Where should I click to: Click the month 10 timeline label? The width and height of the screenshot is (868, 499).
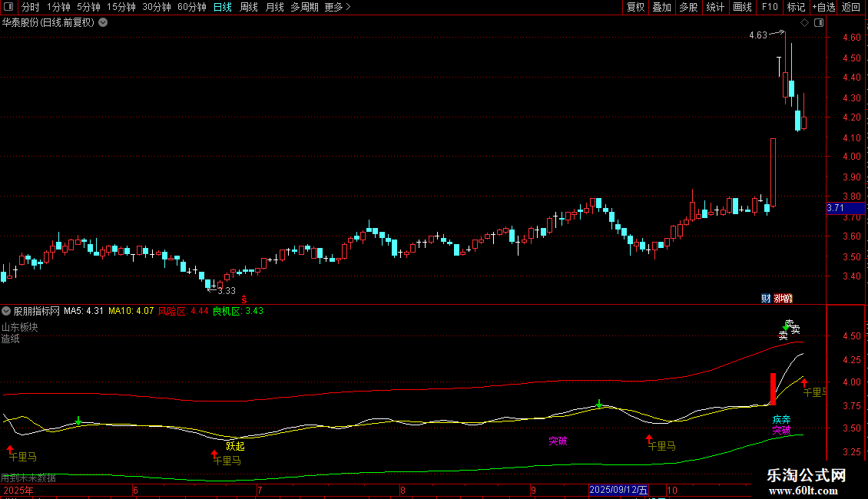671,491
